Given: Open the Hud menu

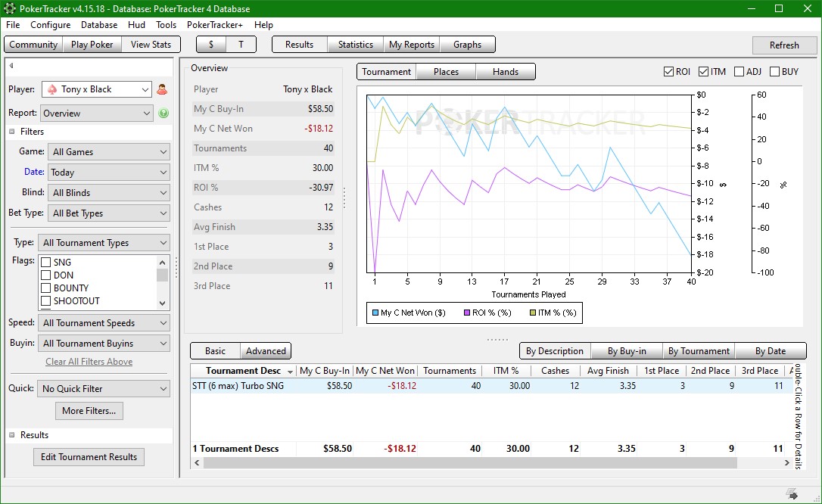Looking at the screenshot, I should [136, 25].
